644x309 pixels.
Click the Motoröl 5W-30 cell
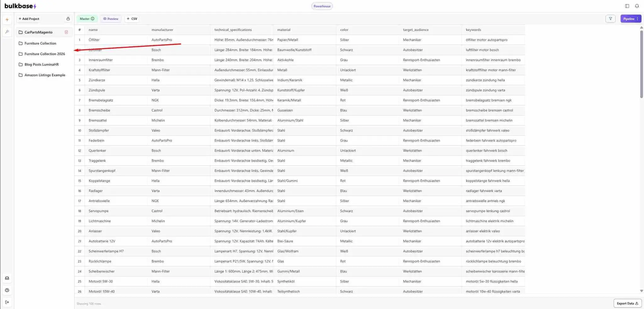tap(116, 281)
